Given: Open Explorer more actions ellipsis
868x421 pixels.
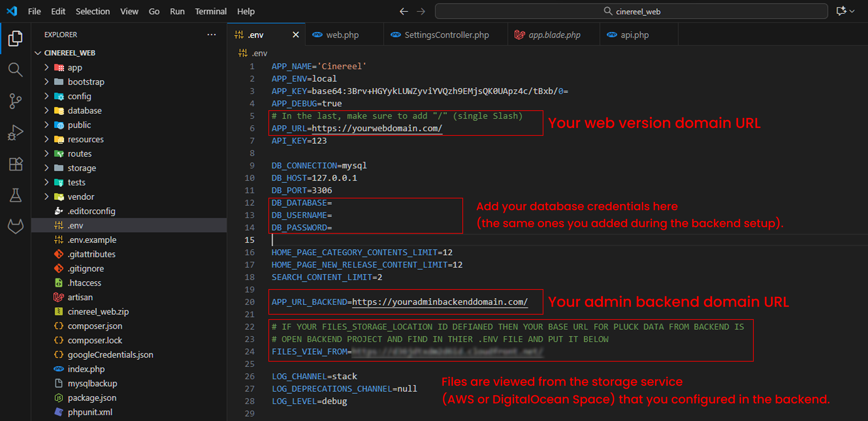Looking at the screenshot, I should [211, 35].
